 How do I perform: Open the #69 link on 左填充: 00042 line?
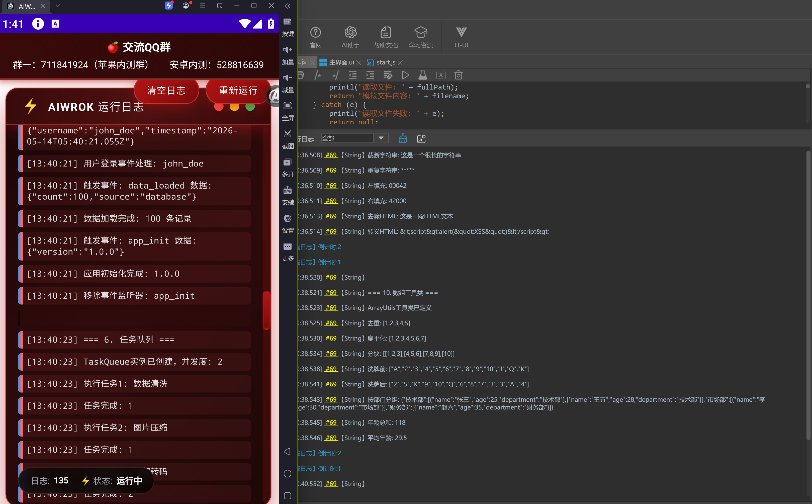tap(331, 185)
